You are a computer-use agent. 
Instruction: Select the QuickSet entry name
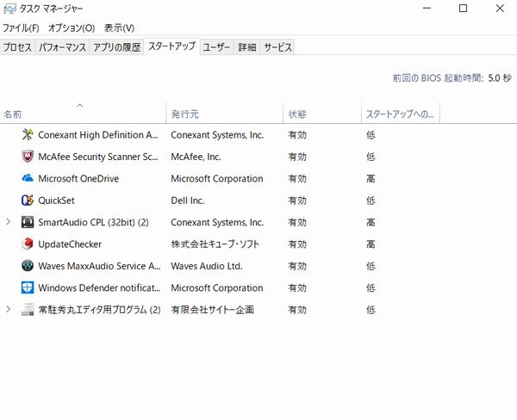(56, 201)
